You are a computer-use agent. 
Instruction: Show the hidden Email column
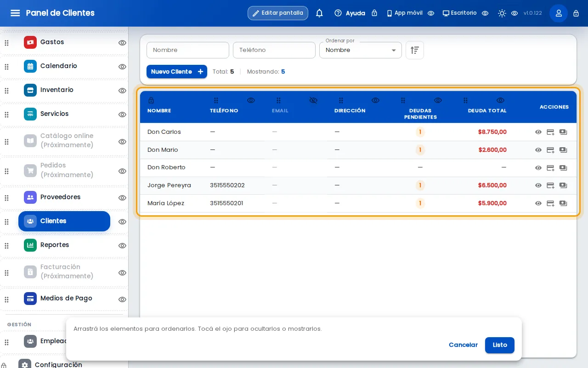point(313,100)
